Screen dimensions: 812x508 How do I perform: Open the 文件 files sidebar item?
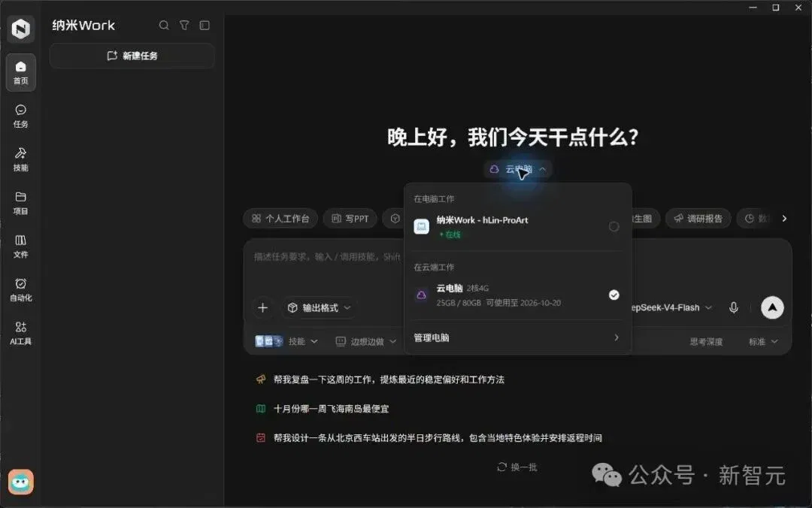21,246
